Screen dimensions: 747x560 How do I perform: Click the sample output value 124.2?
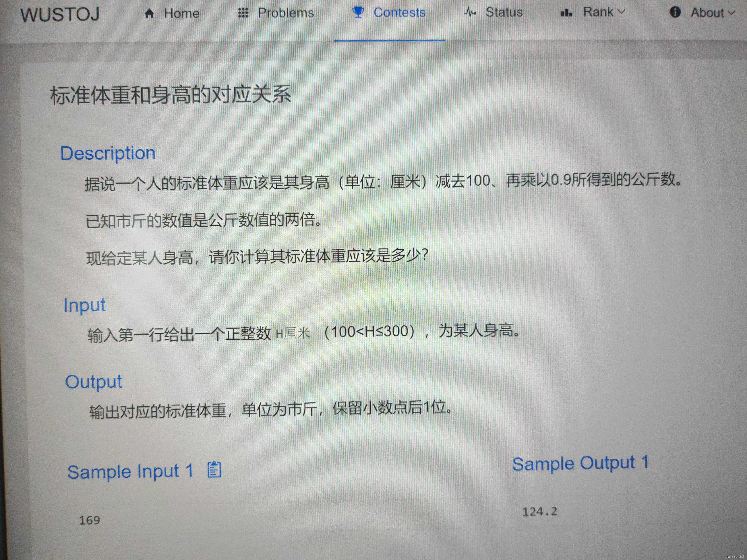(540, 512)
